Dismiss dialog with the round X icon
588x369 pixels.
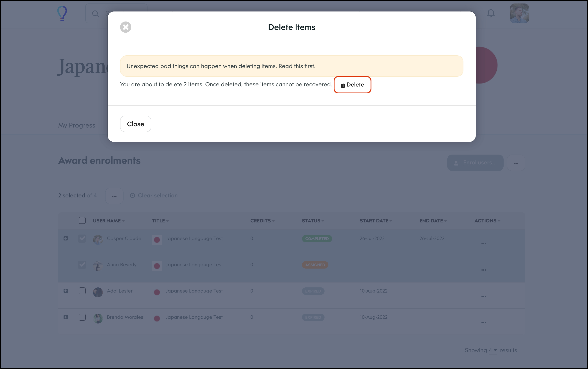pyautogui.click(x=126, y=27)
